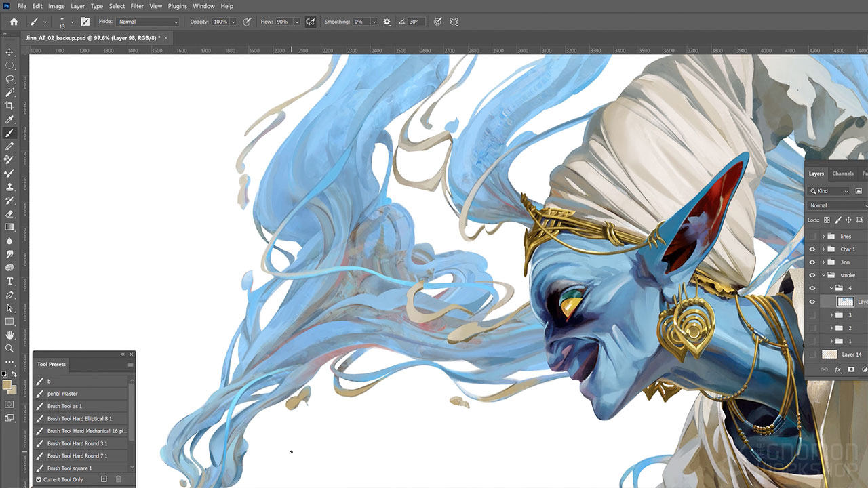This screenshot has width=868, height=488.
Task: Select the Pen tool
Action: [x=9, y=295]
